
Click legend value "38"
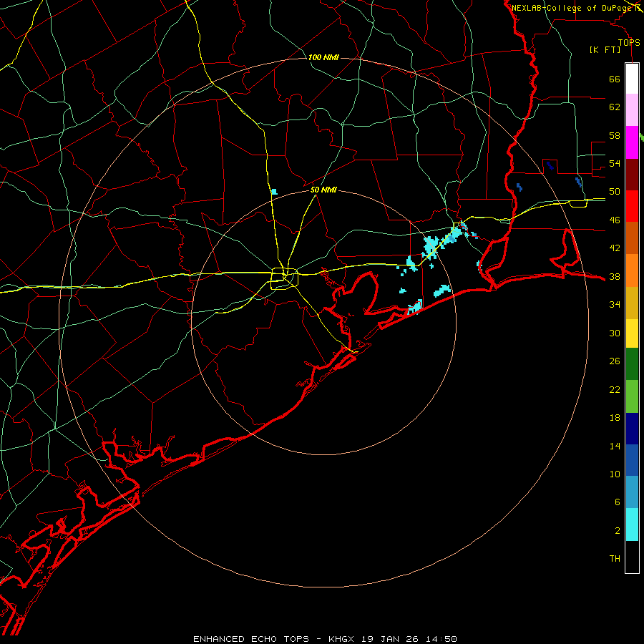615,277
